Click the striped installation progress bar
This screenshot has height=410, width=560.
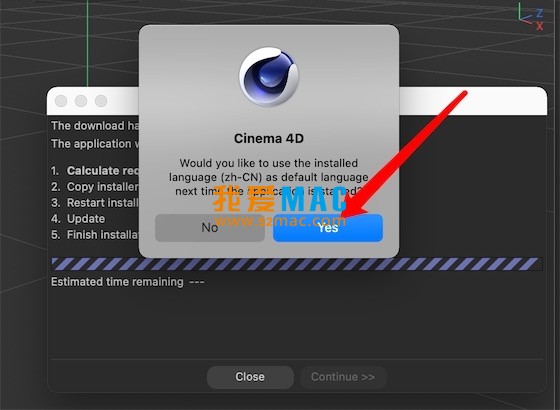click(297, 264)
